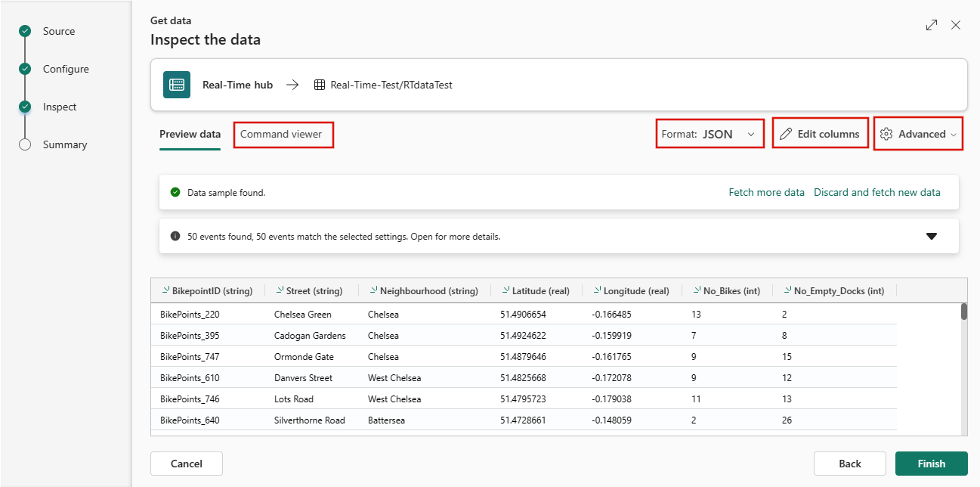Click the expand dialog arrows icon

pyautogui.click(x=932, y=25)
